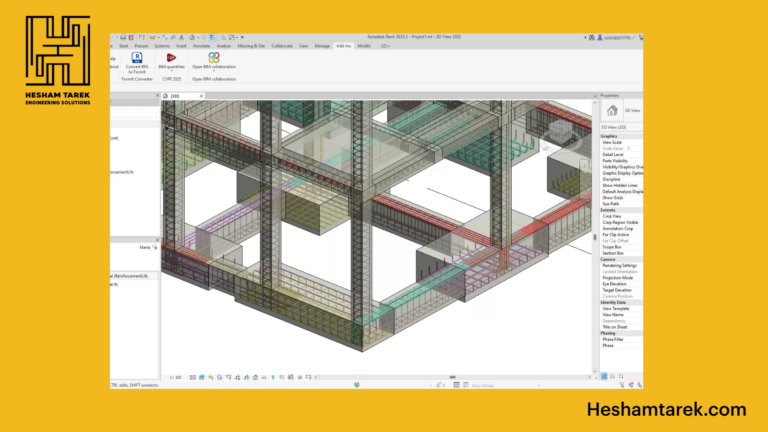The height and width of the screenshot is (432, 768).
Task: Click the ViewCube in the 3D view
Action: (561, 131)
